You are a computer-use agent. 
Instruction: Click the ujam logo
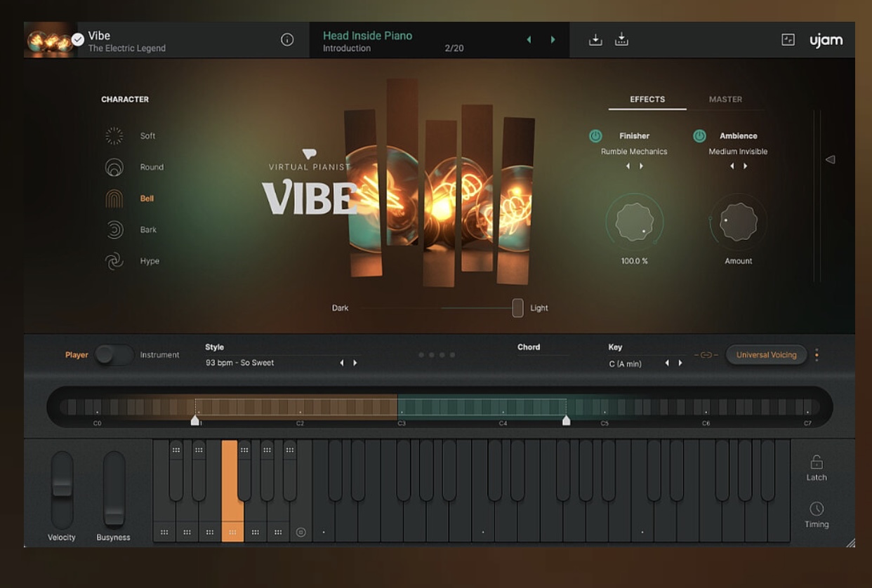826,40
